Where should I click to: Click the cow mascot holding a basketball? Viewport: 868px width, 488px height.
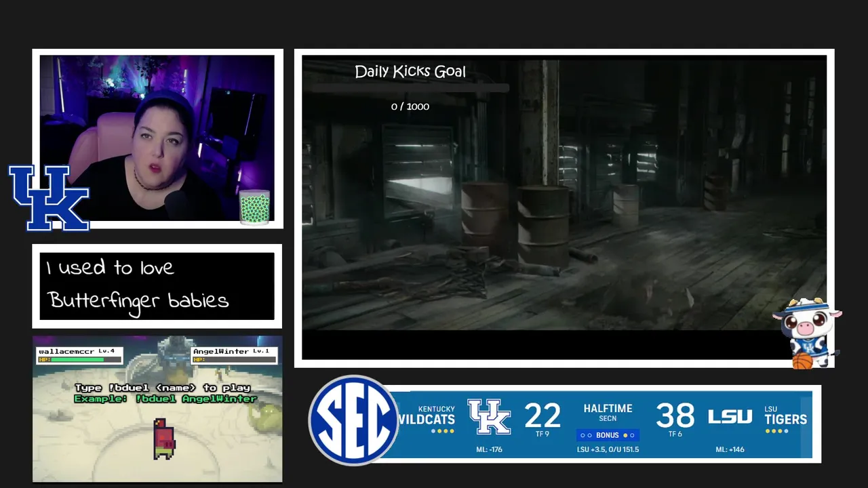click(x=806, y=333)
